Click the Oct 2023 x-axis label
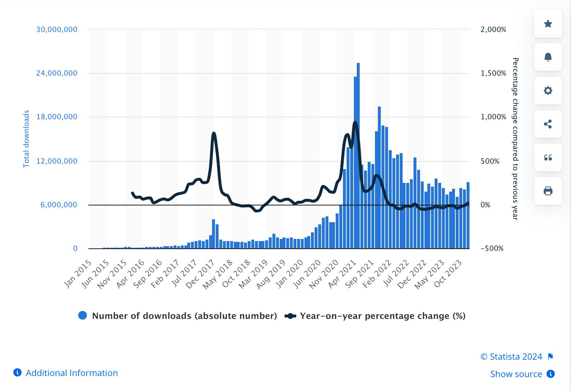This screenshot has width=571, height=392. 448,273
